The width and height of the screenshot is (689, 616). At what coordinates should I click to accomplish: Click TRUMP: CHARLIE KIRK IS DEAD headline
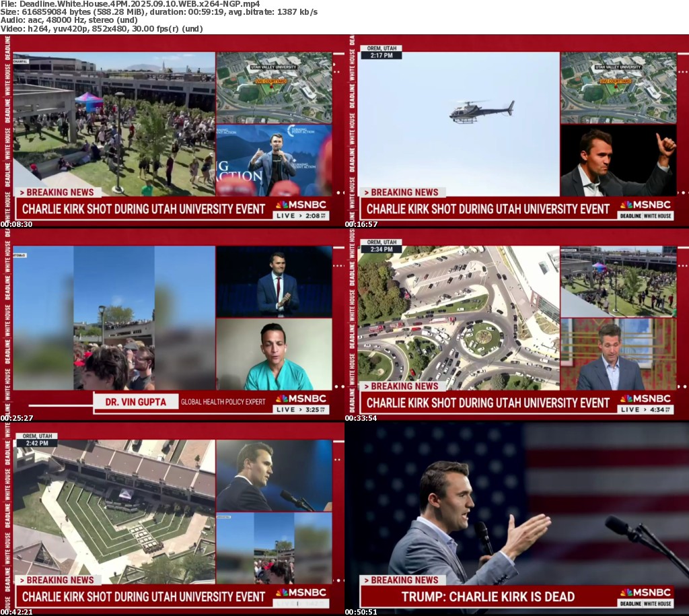click(x=488, y=596)
